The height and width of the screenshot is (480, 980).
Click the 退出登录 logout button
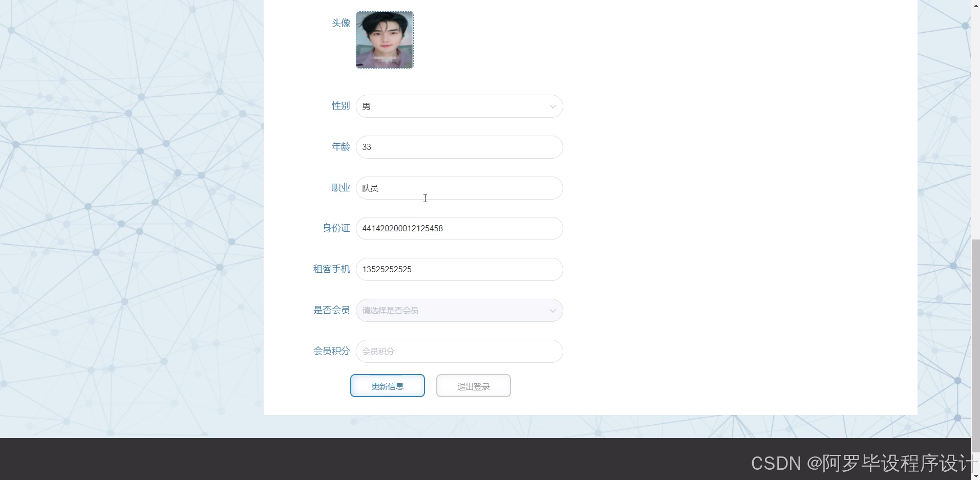(x=473, y=385)
